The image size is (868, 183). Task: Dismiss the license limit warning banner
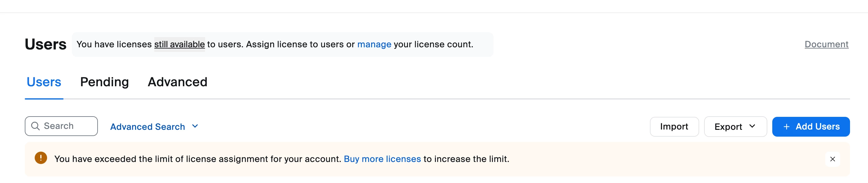(x=832, y=159)
